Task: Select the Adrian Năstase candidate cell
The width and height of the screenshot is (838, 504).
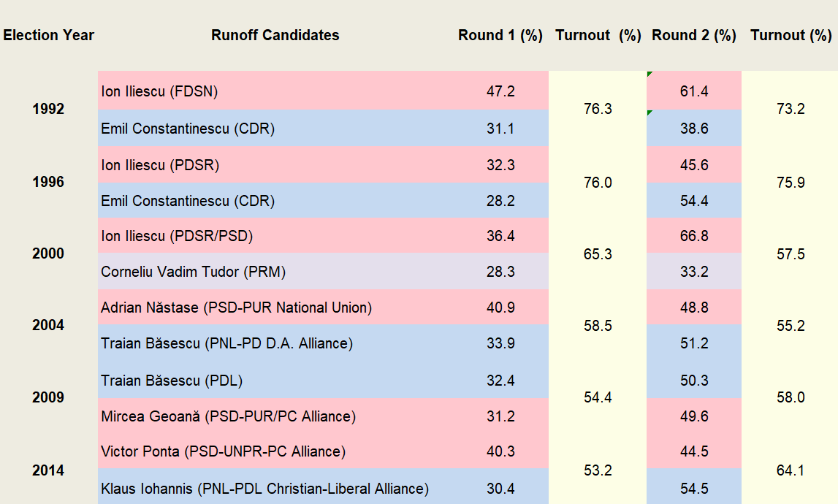Action: click(236, 308)
